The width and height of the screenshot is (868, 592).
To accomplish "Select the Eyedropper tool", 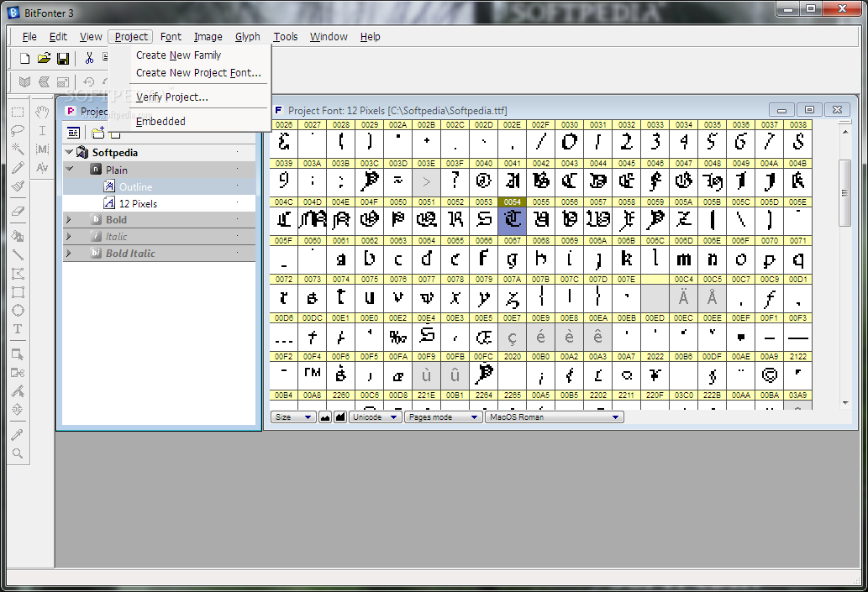I will tap(18, 435).
